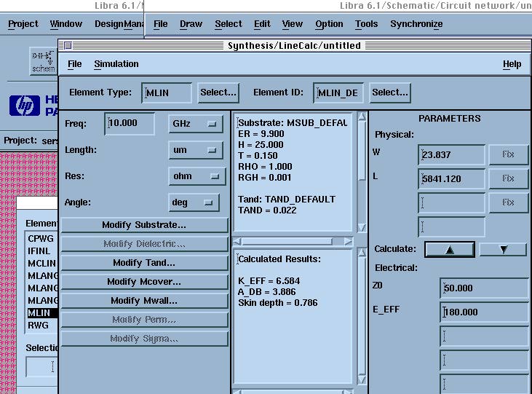Open the Length unit um dropdown
Image resolution: width=532 pixels, height=394 pixels.
point(196,150)
